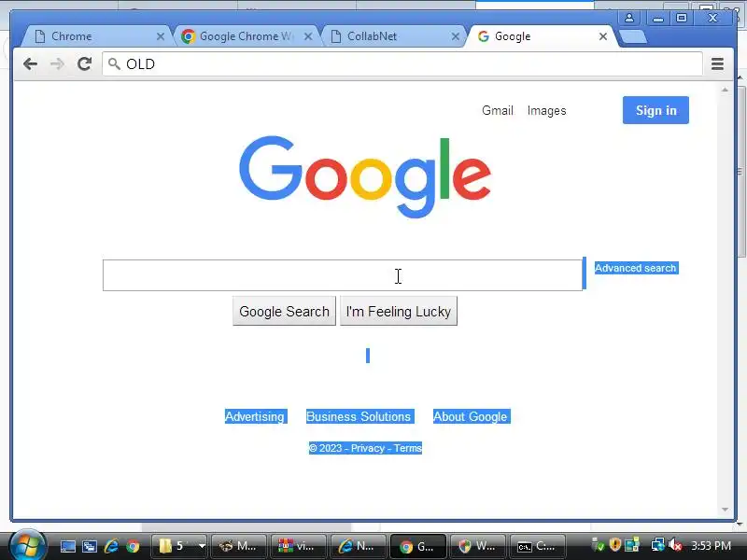Open the Business Solutions link
This screenshot has height=560, width=747.
click(359, 416)
